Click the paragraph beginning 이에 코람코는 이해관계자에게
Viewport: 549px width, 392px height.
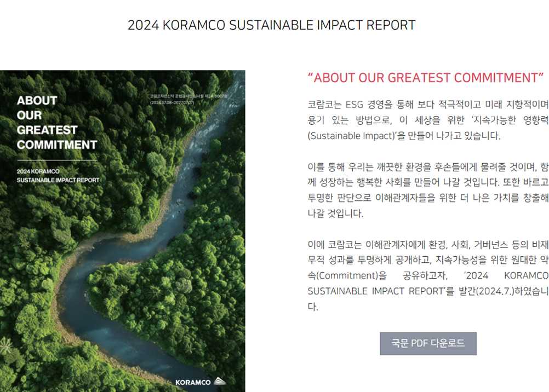428,275
